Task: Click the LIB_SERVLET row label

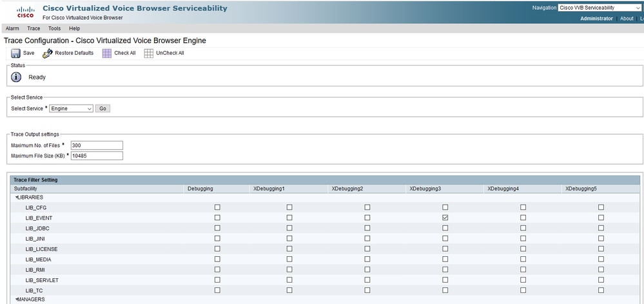Action: click(41, 280)
